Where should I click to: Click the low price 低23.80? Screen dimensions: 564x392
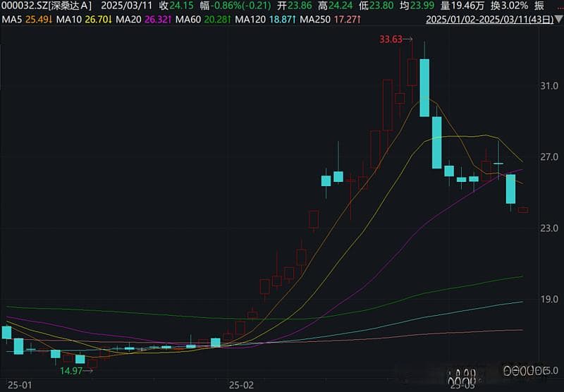click(x=376, y=6)
